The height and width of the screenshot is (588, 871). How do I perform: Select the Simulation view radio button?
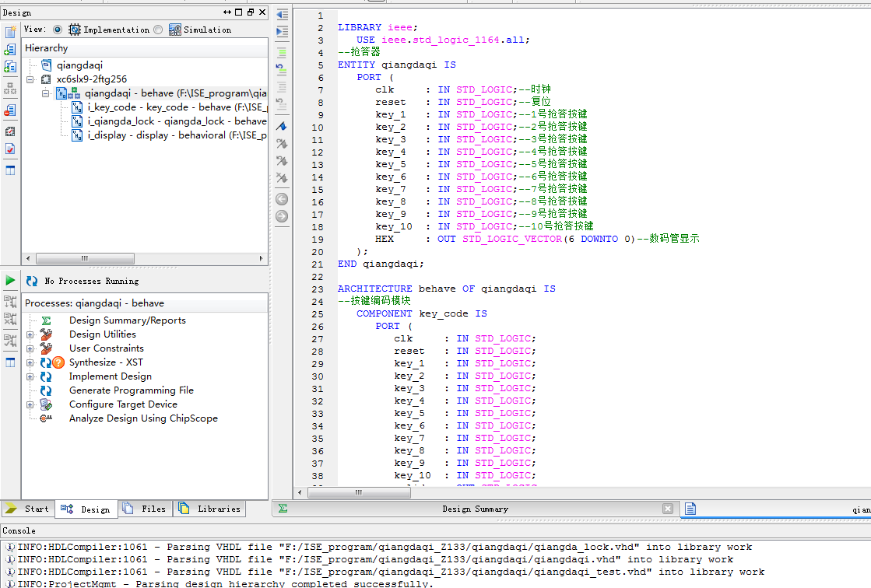[x=158, y=30]
